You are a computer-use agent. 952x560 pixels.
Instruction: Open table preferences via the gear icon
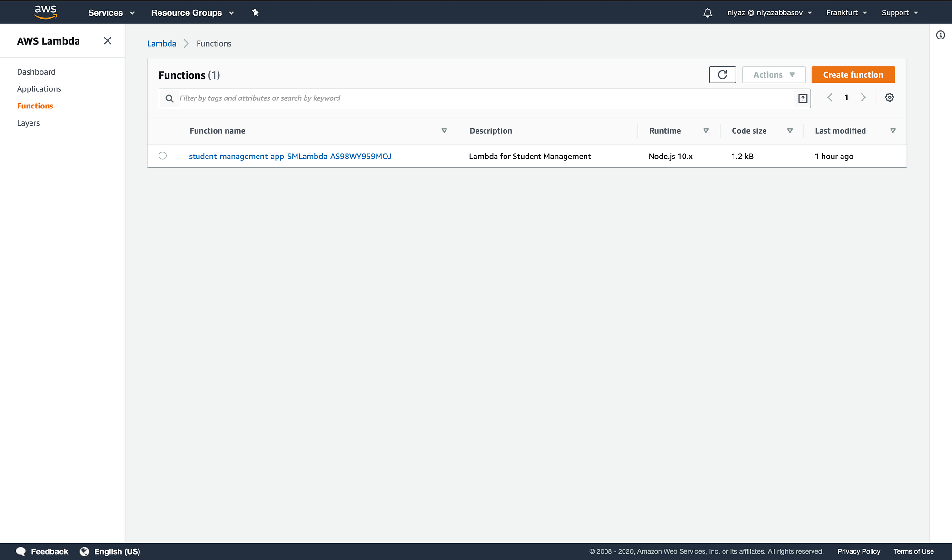pyautogui.click(x=889, y=97)
